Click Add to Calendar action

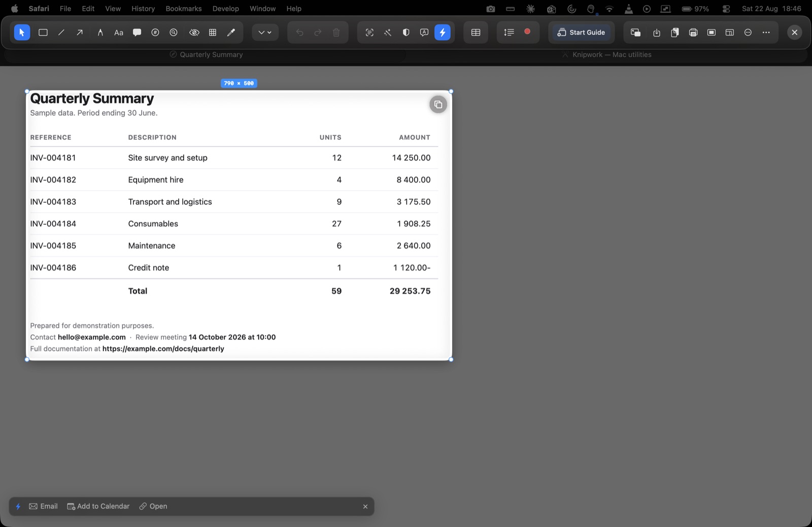(x=98, y=506)
